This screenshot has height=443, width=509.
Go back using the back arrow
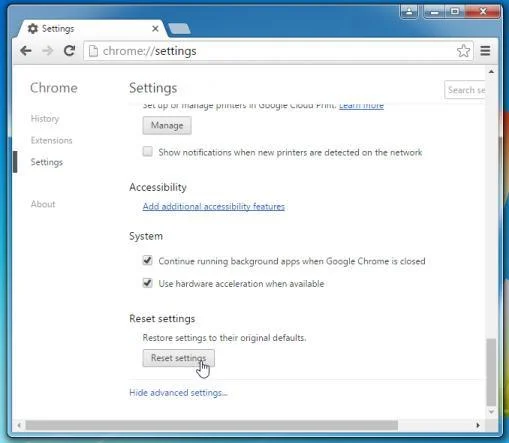point(26,51)
